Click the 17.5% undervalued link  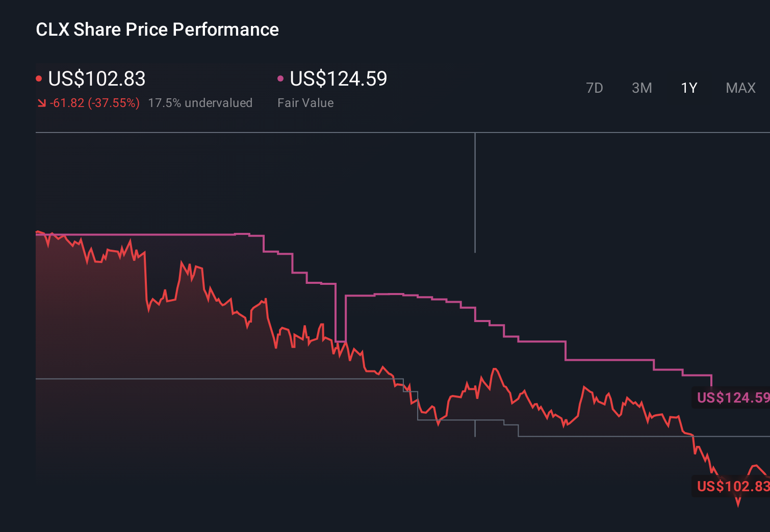tap(200, 102)
